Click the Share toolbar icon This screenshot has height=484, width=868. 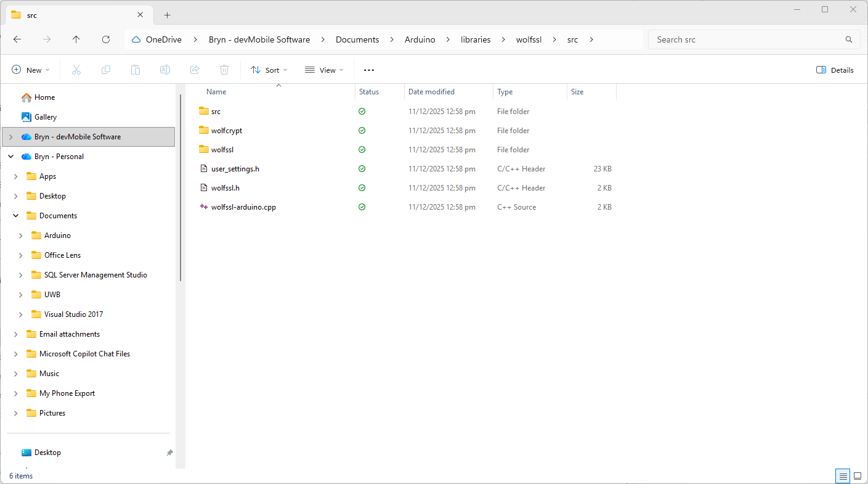(x=195, y=70)
